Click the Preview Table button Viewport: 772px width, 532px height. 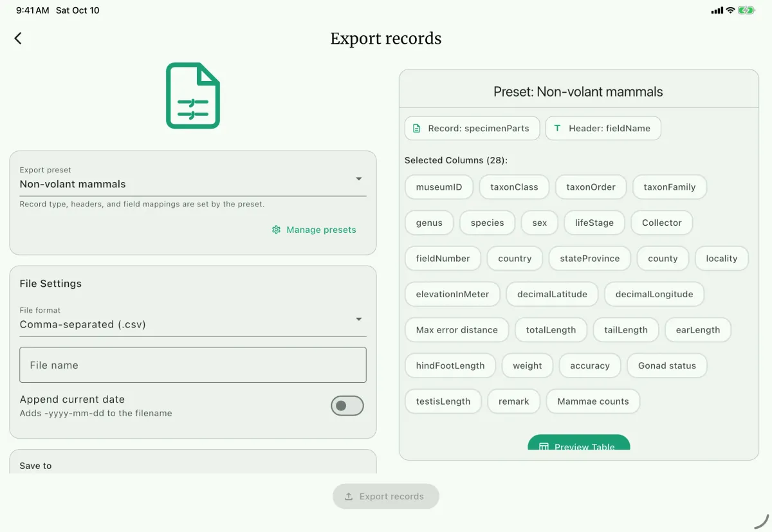[579, 443]
